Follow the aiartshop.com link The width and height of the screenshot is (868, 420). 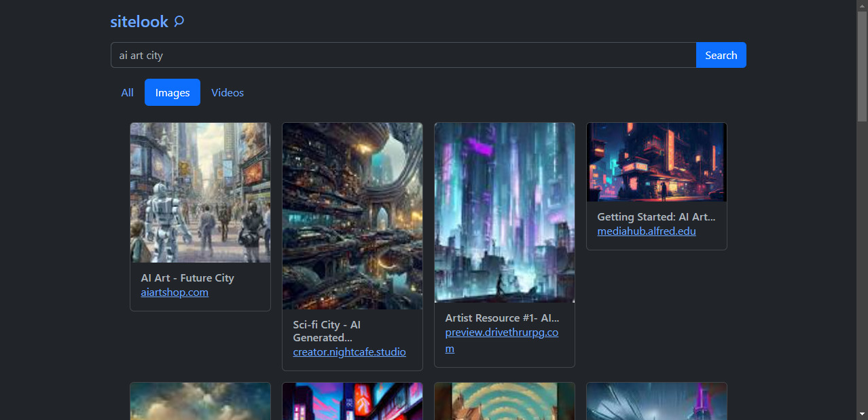175,292
